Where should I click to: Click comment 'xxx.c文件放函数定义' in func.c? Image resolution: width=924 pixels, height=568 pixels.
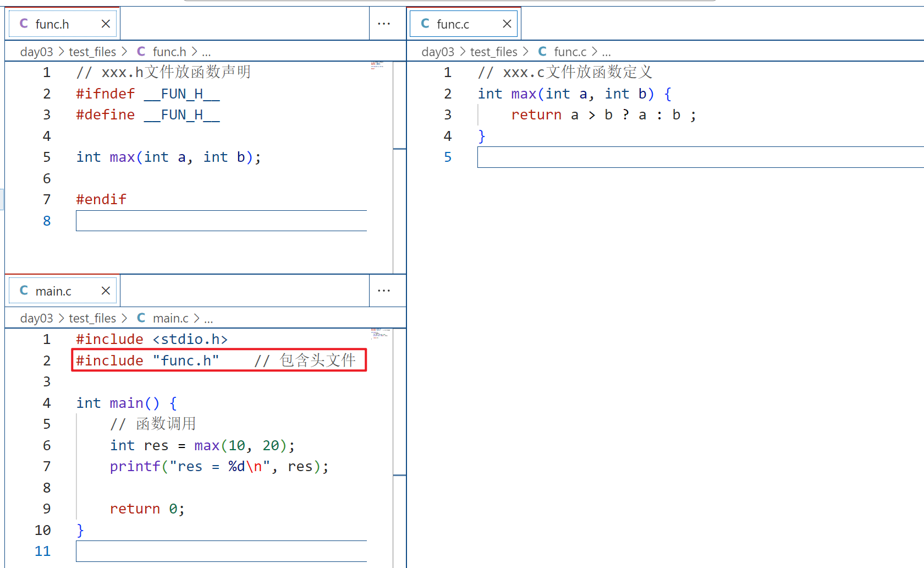pos(565,72)
